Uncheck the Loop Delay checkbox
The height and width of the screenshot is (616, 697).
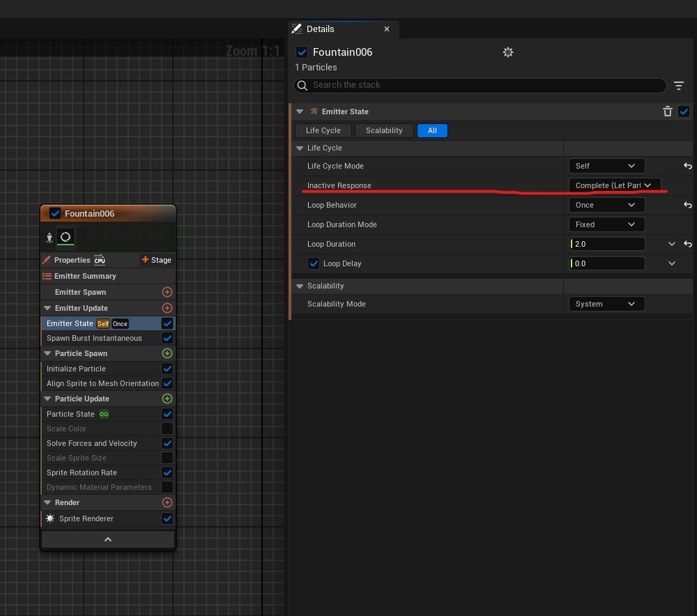coord(314,264)
